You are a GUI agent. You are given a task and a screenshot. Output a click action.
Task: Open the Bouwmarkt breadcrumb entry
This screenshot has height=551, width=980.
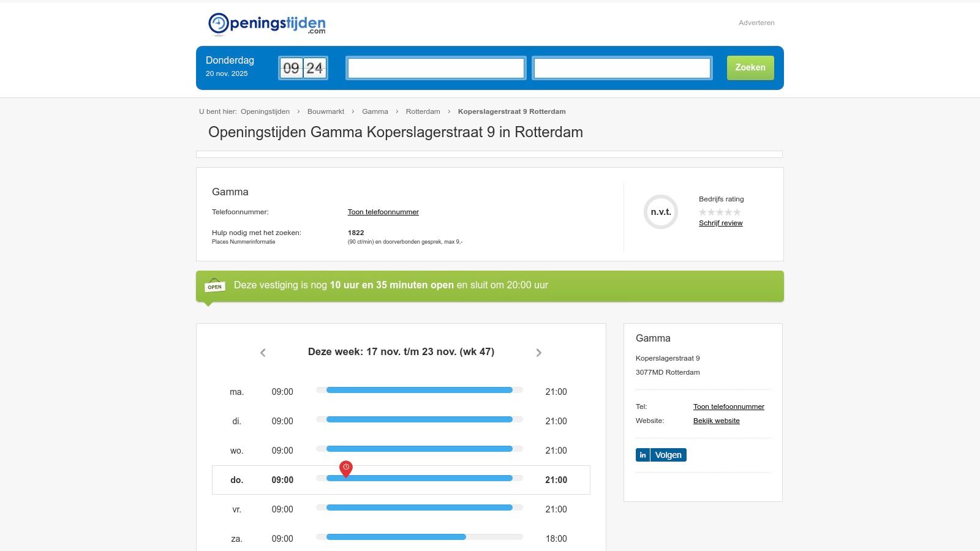(x=325, y=111)
